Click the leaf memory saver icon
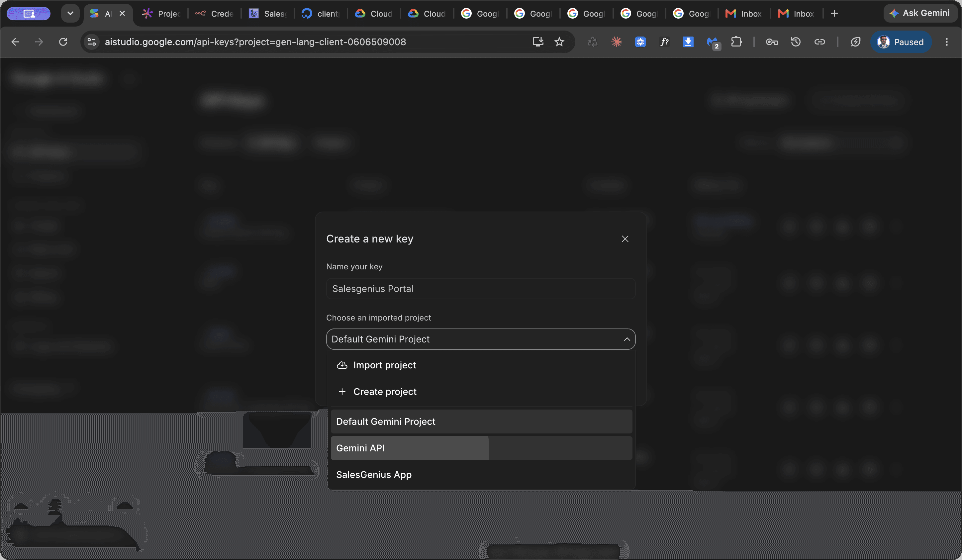962x560 pixels. tap(855, 42)
